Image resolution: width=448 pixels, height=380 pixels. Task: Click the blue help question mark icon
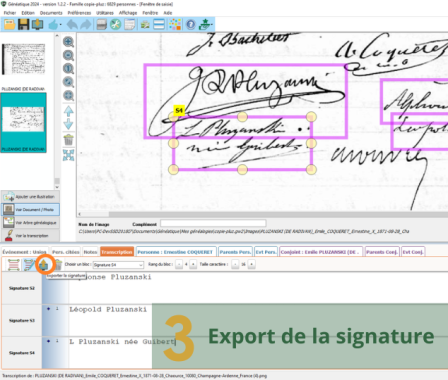(191, 25)
